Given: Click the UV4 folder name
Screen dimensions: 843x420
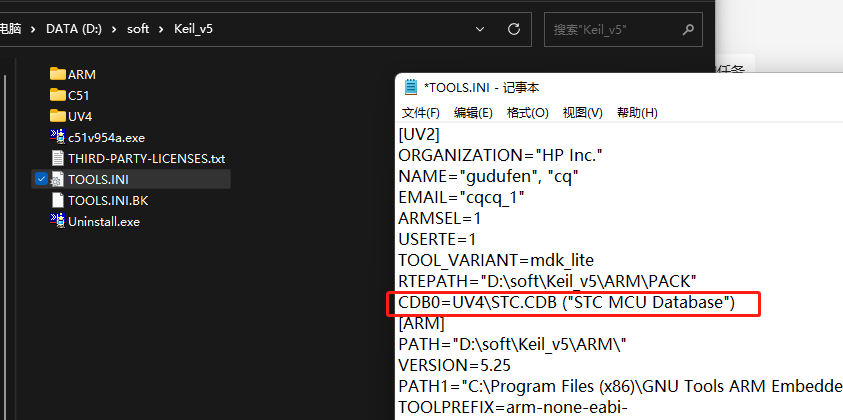Looking at the screenshot, I should (80, 116).
